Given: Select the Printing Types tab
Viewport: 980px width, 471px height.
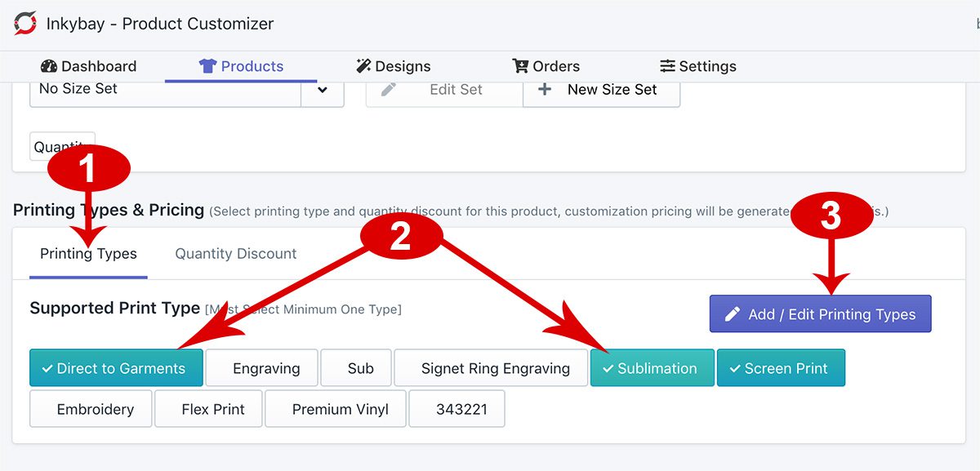Looking at the screenshot, I should click(x=88, y=254).
